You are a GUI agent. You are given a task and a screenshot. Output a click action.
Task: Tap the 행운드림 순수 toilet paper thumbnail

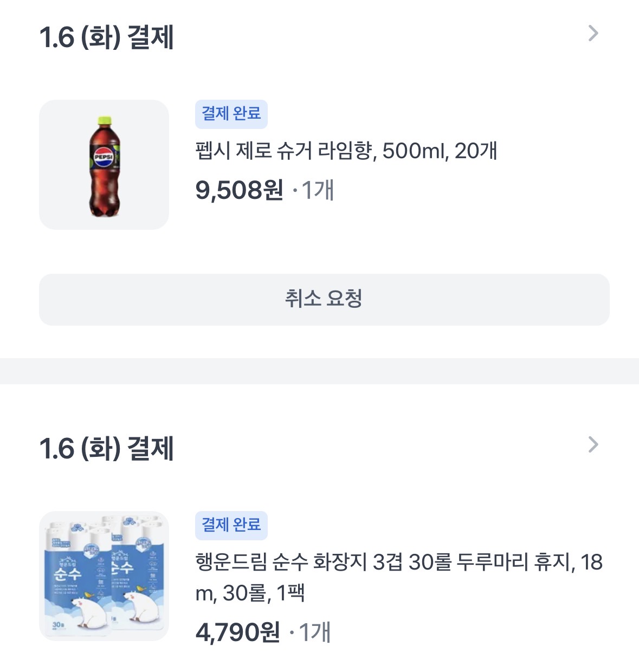104,576
